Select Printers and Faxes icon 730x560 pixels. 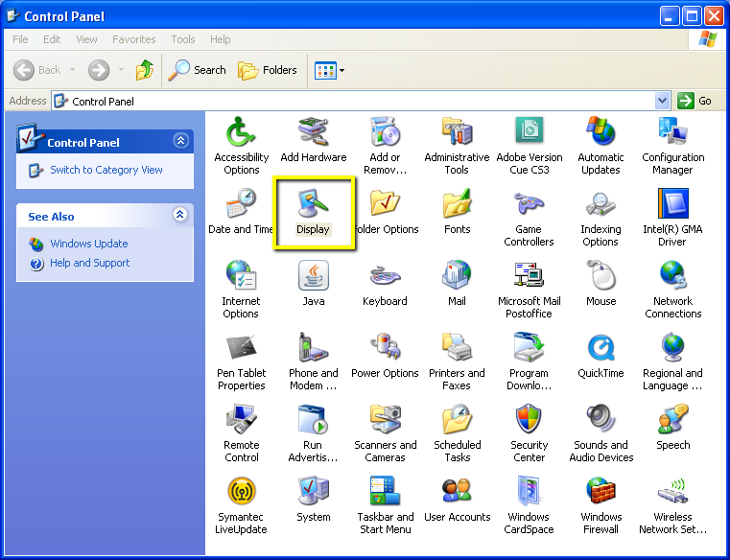457,347
